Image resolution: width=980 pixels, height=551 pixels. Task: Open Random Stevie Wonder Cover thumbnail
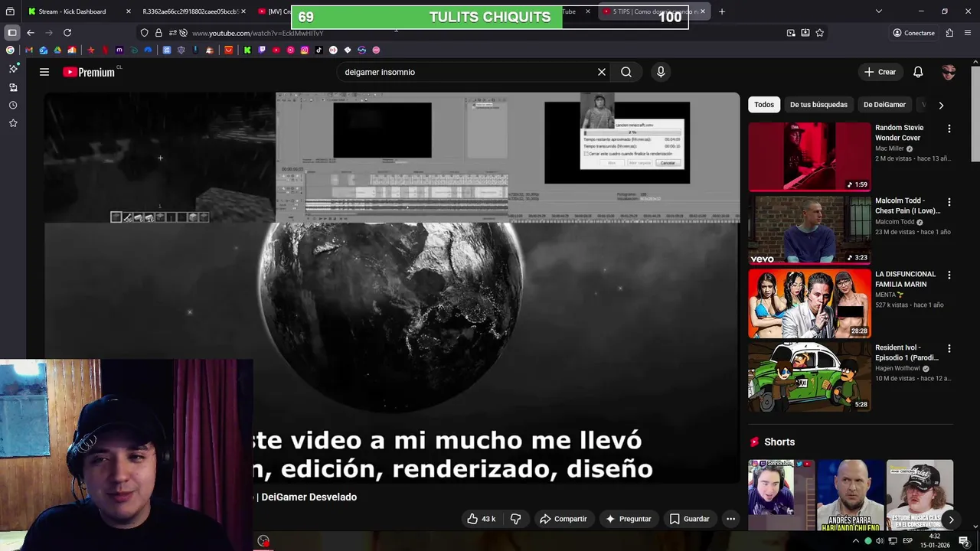(x=809, y=157)
